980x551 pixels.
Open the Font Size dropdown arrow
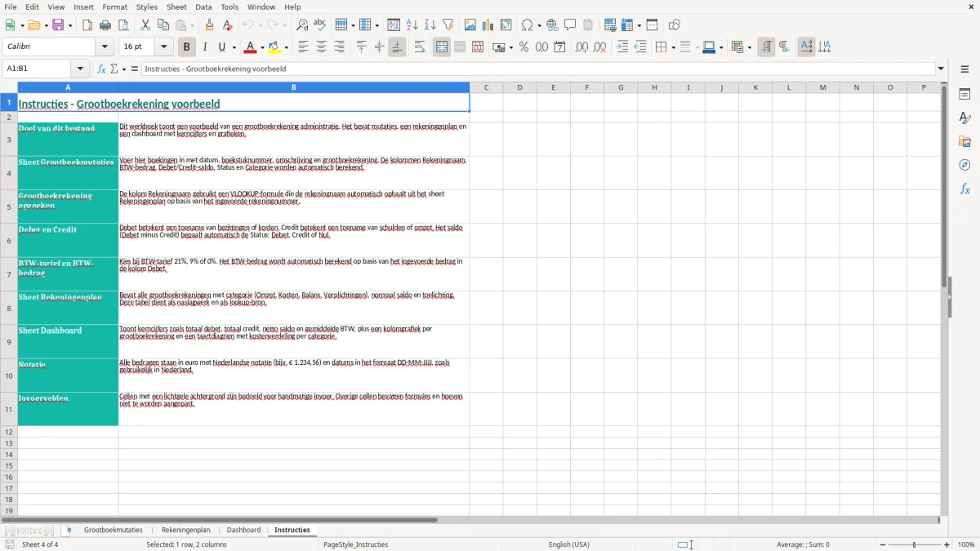pyautogui.click(x=164, y=47)
